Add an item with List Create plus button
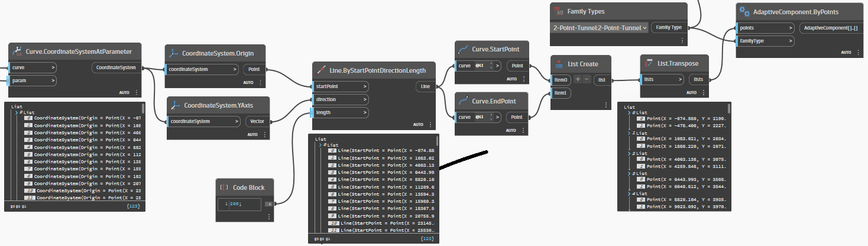Screen dimensions: 868x246 578,79
